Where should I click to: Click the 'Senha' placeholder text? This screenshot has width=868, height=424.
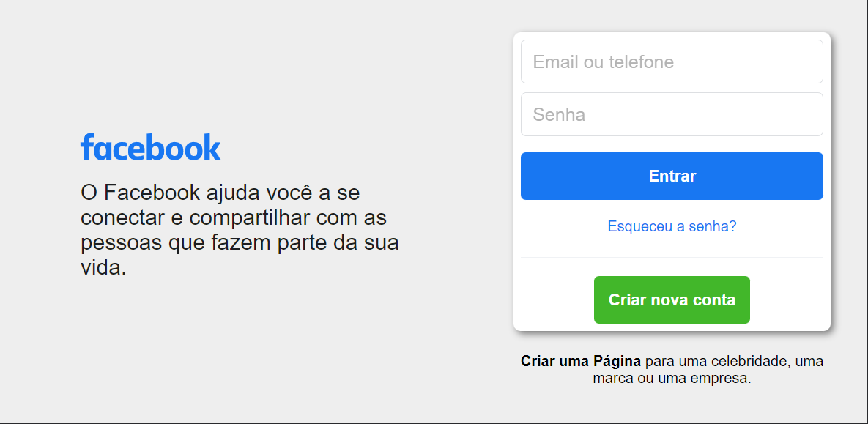559,114
